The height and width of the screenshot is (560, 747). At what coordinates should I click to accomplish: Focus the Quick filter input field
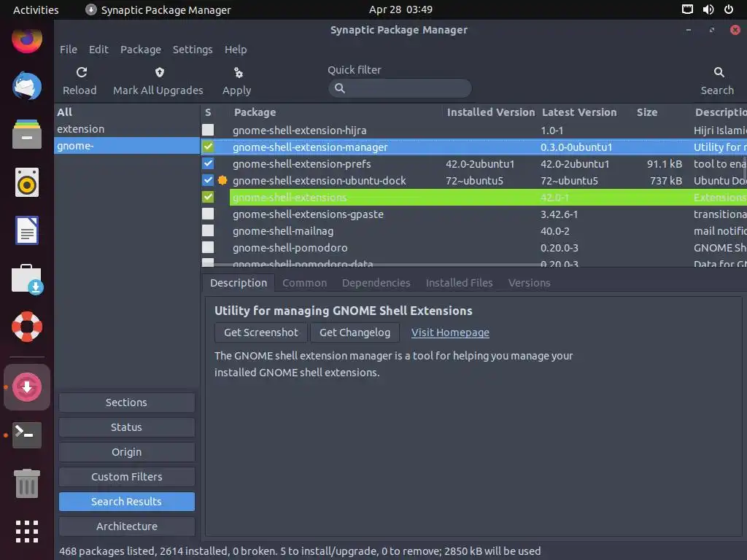400,88
